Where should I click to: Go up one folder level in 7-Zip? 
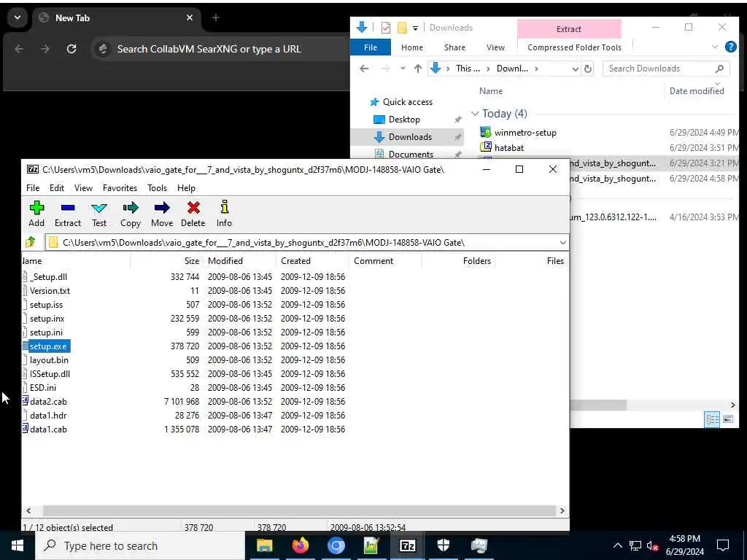coord(31,242)
